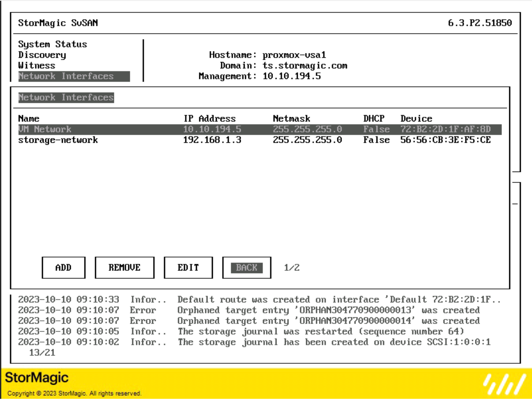Image resolution: width=532 pixels, height=399 pixels.
Task: Click IP address 192.168.1.3
Action: tap(212, 140)
